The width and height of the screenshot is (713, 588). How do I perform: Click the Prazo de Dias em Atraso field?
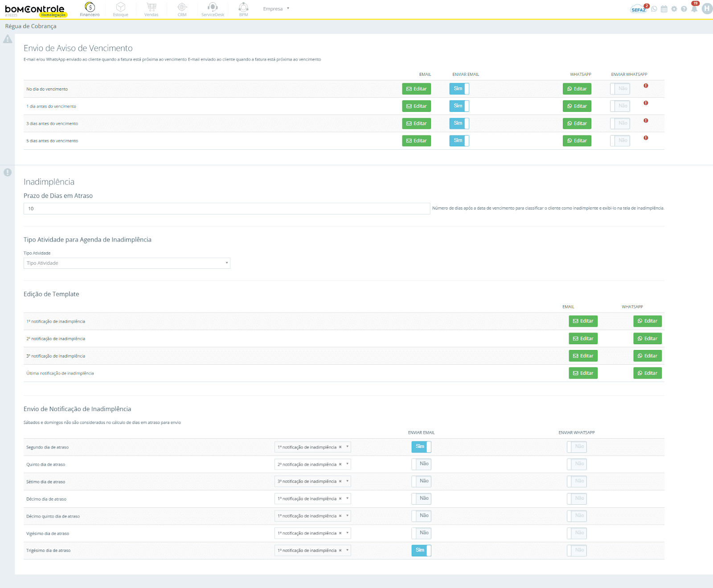pyautogui.click(x=227, y=209)
